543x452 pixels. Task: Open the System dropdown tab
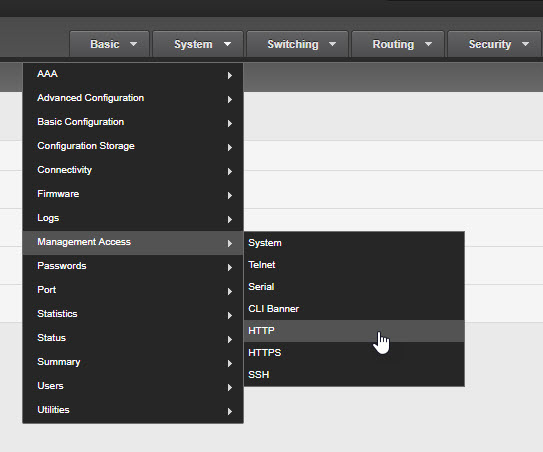click(x=198, y=44)
